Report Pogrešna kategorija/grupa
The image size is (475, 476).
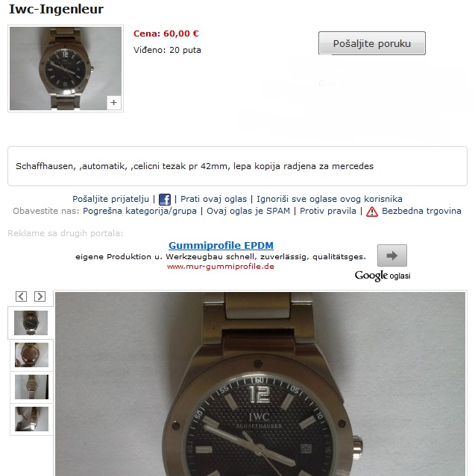tap(139, 211)
